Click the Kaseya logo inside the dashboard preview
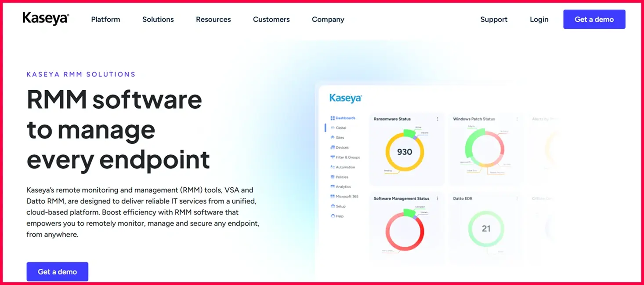Image resolution: width=644 pixels, height=285 pixels. point(346,98)
